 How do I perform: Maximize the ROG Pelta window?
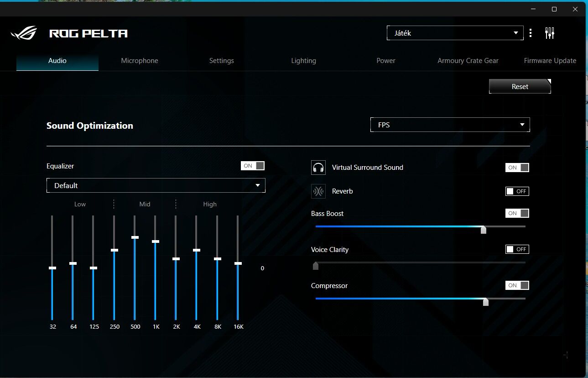point(554,9)
